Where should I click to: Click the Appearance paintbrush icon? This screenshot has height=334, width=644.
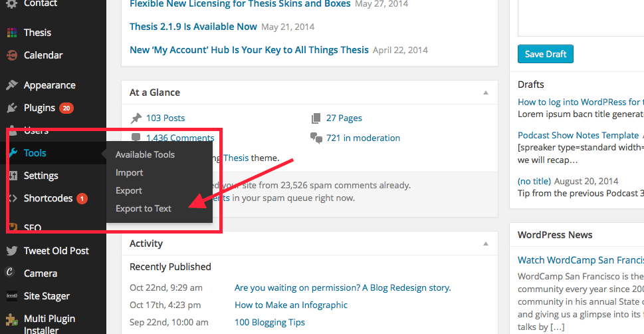11,85
